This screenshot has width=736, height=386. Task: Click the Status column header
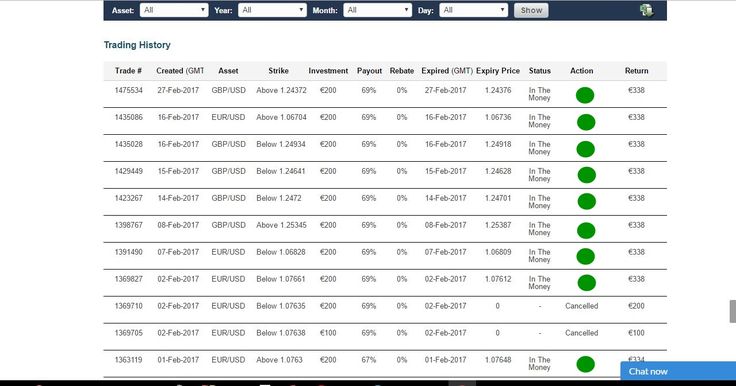click(540, 70)
